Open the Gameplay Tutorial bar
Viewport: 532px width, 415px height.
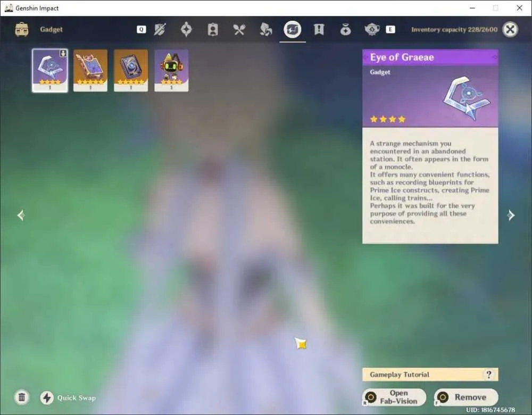(x=430, y=375)
